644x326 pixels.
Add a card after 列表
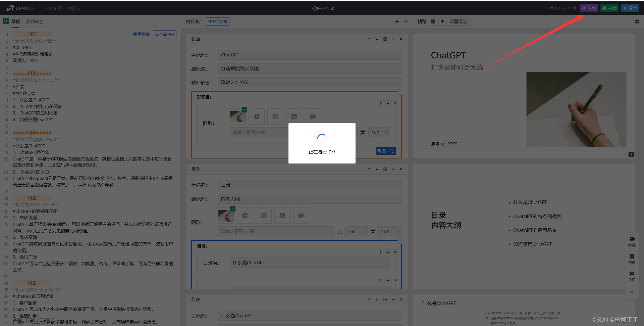(393, 299)
